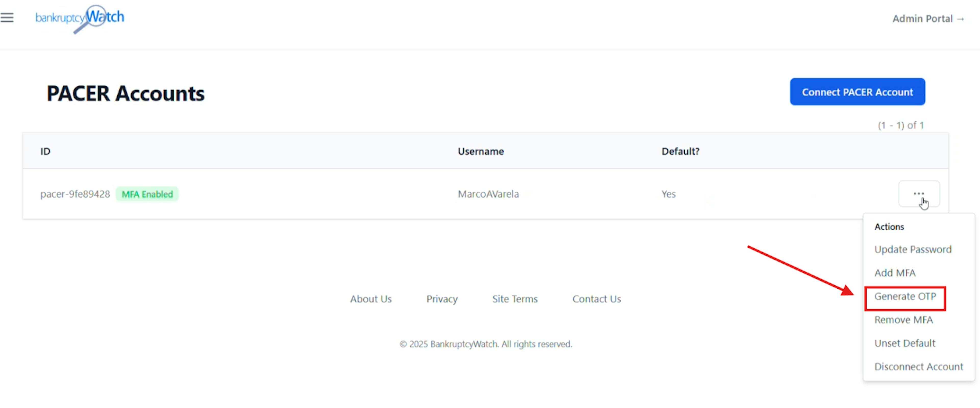Click the Connect PACER Account button
Image resolution: width=980 pixels, height=408 pixels.
[x=857, y=92]
